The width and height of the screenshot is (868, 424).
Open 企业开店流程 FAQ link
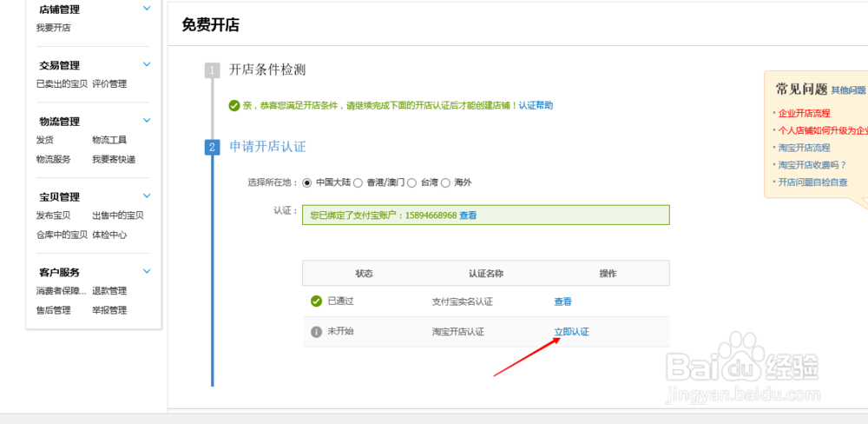[805, 113]
